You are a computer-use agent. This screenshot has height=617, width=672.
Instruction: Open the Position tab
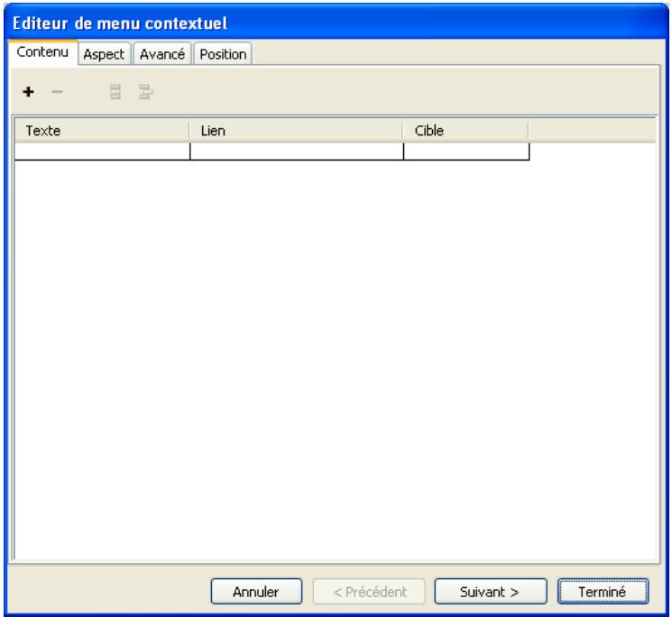tap(223, 54)
